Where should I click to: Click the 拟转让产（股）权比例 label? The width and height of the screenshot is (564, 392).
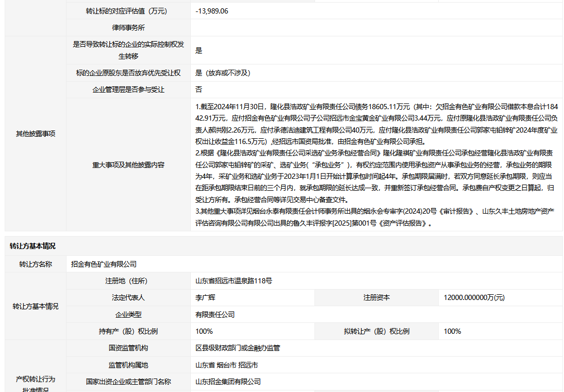(376, 331)
